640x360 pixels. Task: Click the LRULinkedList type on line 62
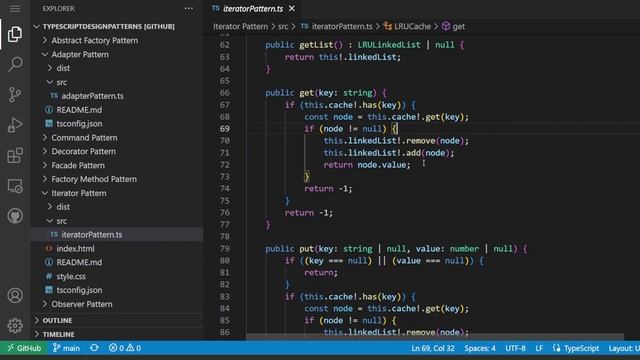[389, 45]
